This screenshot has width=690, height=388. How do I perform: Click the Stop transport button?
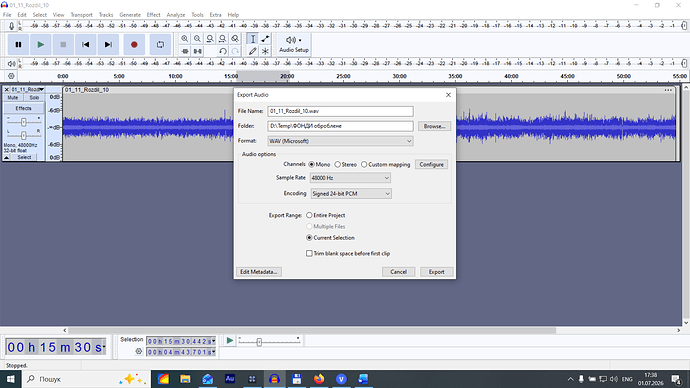(x=63, y=44)
